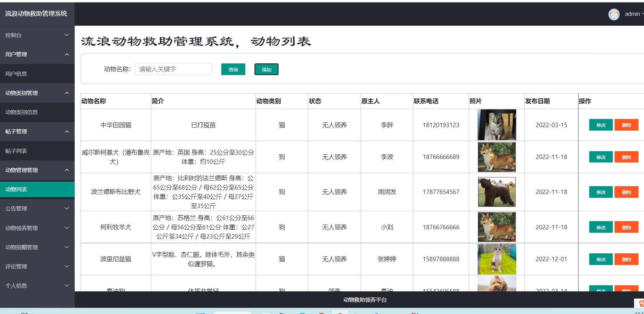Click the admin avatar icon
This screenshot has height=314, width=644.
point(614,14)
